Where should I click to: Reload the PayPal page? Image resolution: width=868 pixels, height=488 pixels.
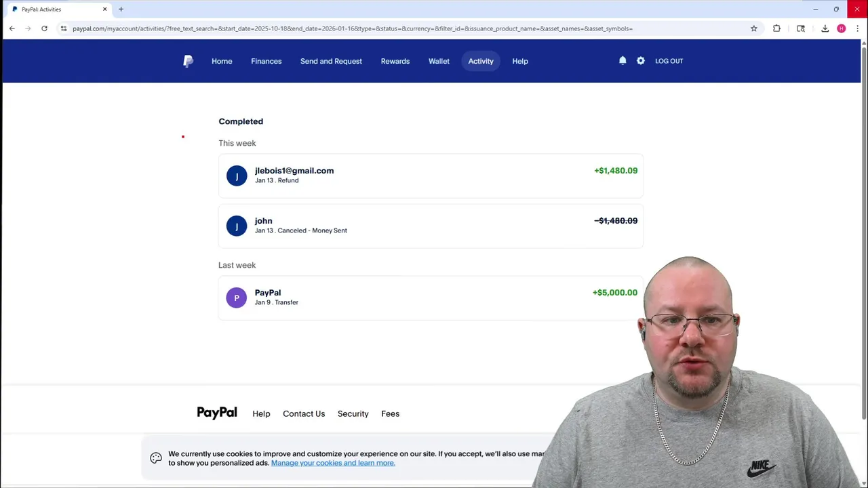(44, 28)
